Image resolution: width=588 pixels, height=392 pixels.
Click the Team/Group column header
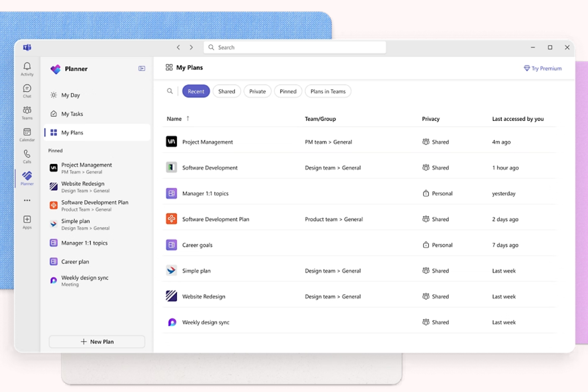click(x=320, y=119)
